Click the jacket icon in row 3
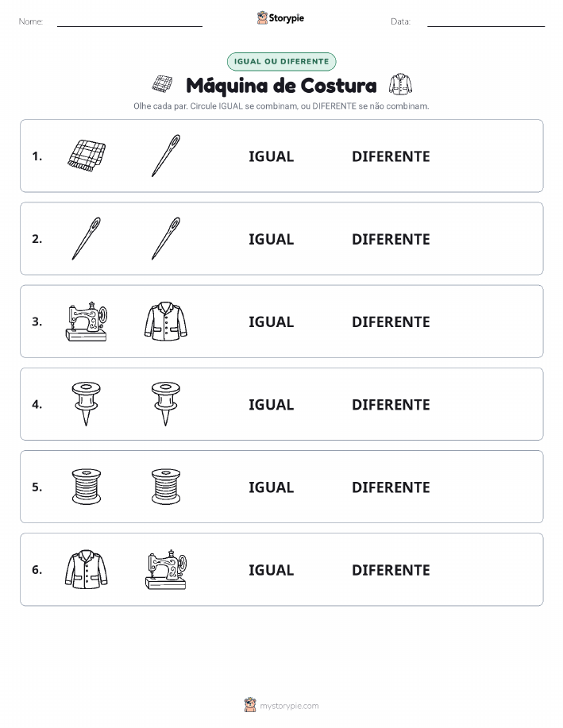The width and height of the screenshot is (563, 728). pyautogui.click(x=166, y=322)
